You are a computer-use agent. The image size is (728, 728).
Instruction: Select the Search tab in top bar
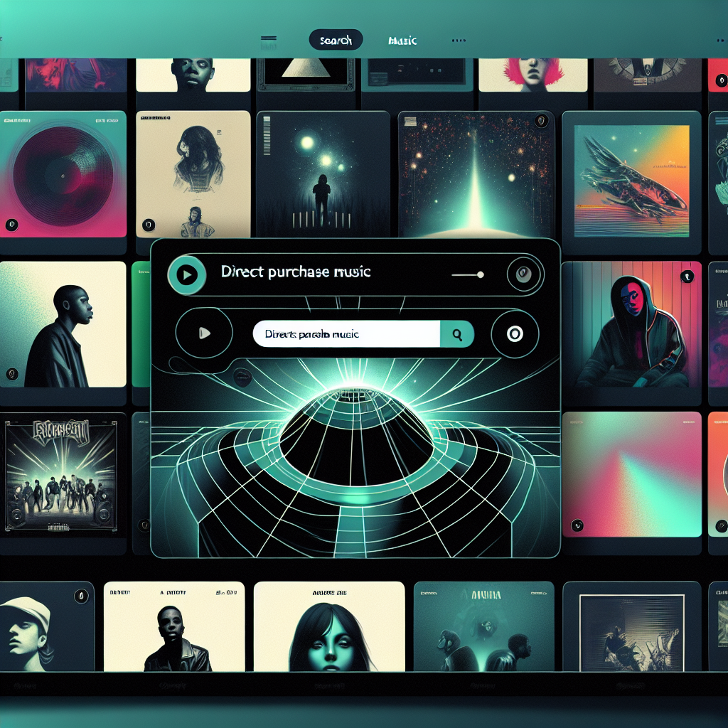(336, 41)
